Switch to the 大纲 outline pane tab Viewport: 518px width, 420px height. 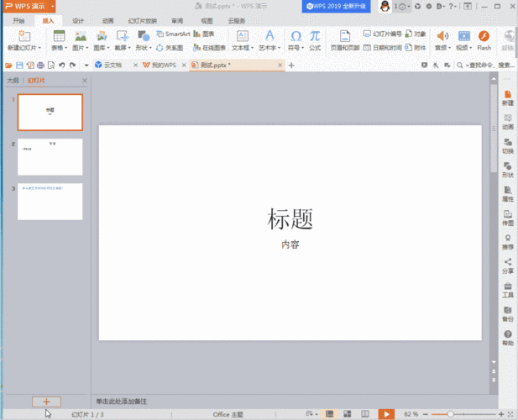click(x=13, y=81)
